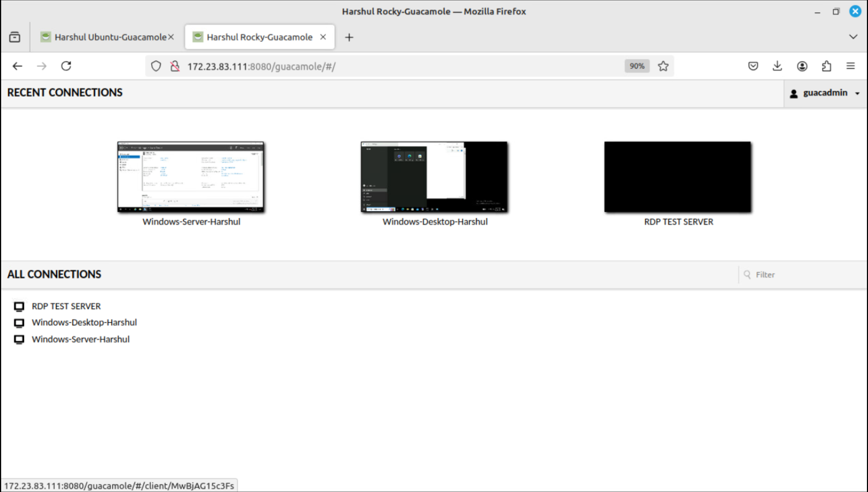Viewport: 868px width, 492px height.
Task: Click the 90% zoom level badge
Action: pos(637,66)
